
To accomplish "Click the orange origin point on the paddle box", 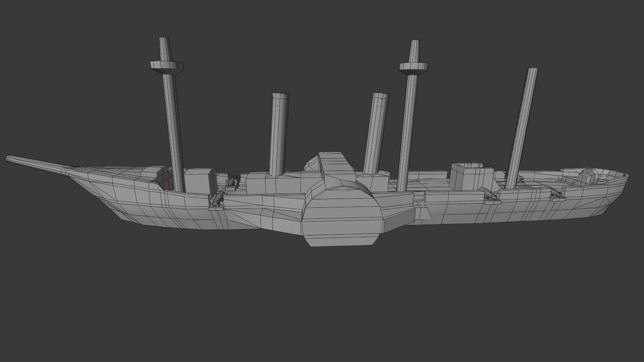I will pos(348,190).
